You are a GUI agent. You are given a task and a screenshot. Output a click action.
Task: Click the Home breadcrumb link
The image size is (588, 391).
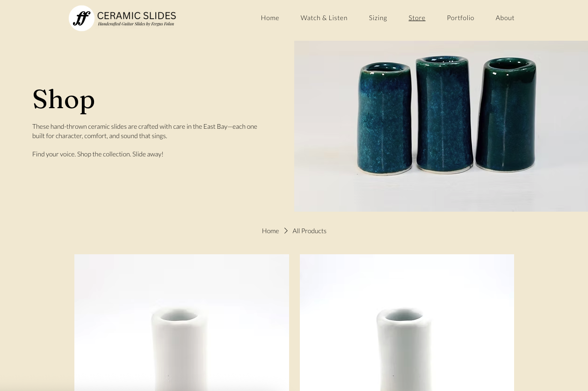(x=270, y=231)
